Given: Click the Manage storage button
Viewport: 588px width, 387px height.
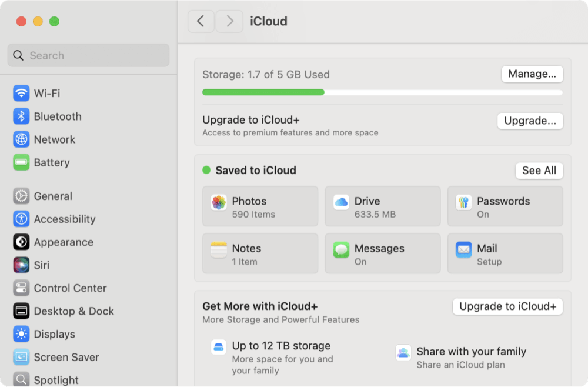Looking at the screenshot, I should [532, 74].
